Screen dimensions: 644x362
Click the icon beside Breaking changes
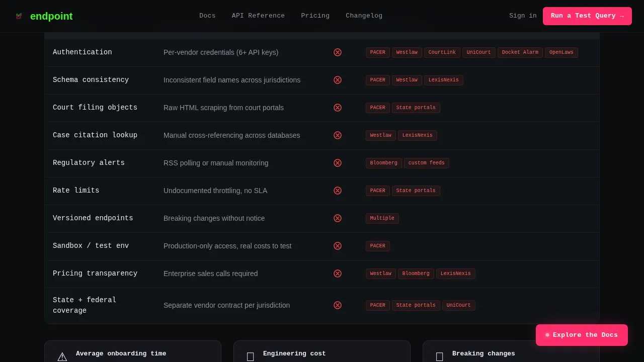440,357
